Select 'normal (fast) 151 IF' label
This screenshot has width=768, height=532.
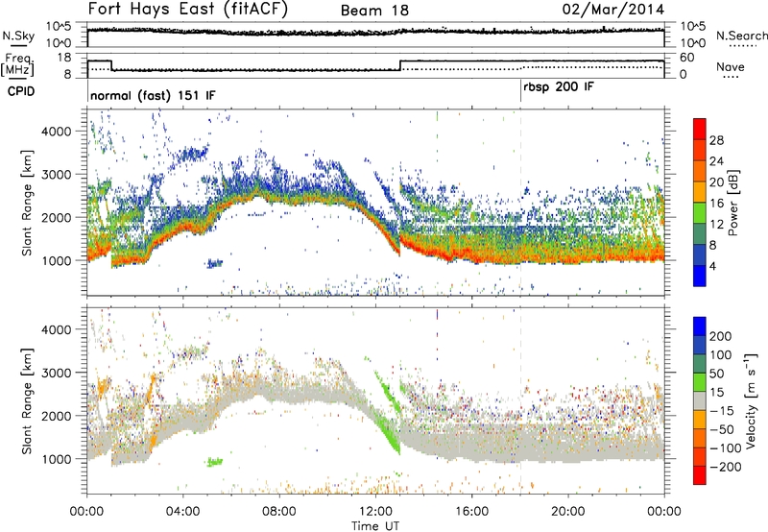click(153, 95)
